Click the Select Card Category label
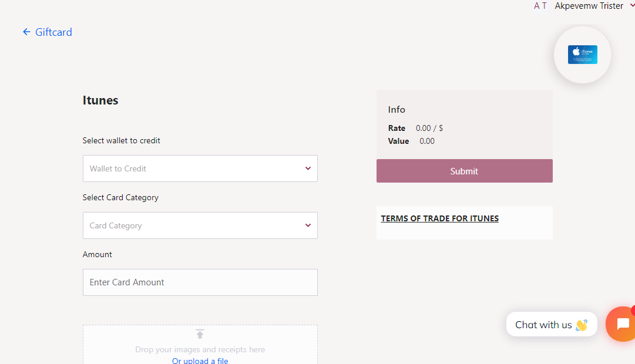 pyautogui.click(x=120, y=198)
